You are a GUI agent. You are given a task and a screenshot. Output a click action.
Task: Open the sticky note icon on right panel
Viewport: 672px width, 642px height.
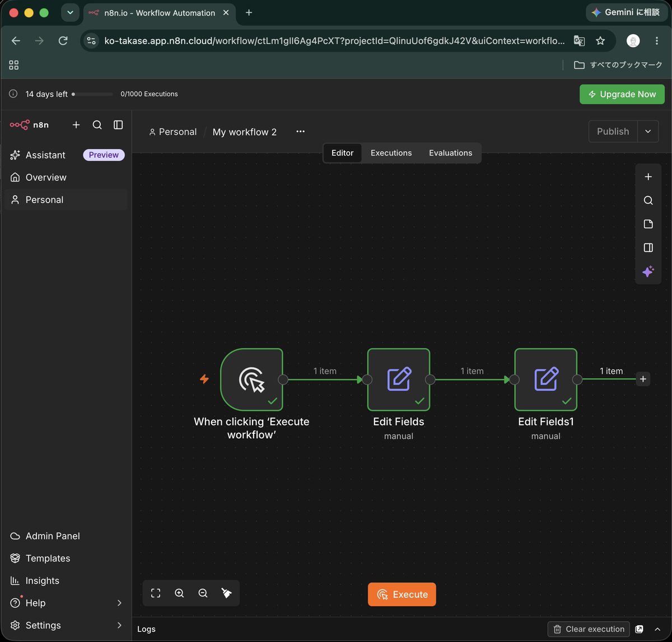(x=648, y=224)
